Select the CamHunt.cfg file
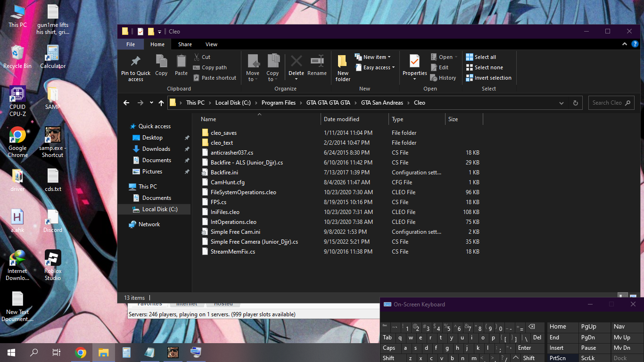This screenshot has height=362, width=644. pyautogui.click(x=227, y=182)
